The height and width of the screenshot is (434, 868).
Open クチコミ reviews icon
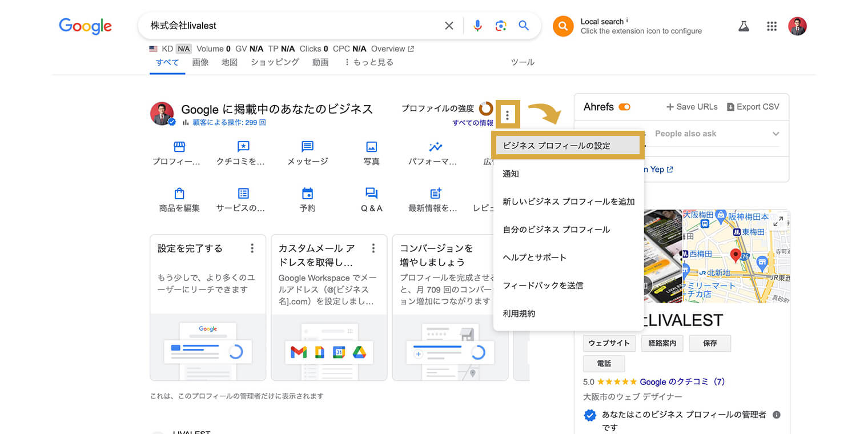click(243, 147)
